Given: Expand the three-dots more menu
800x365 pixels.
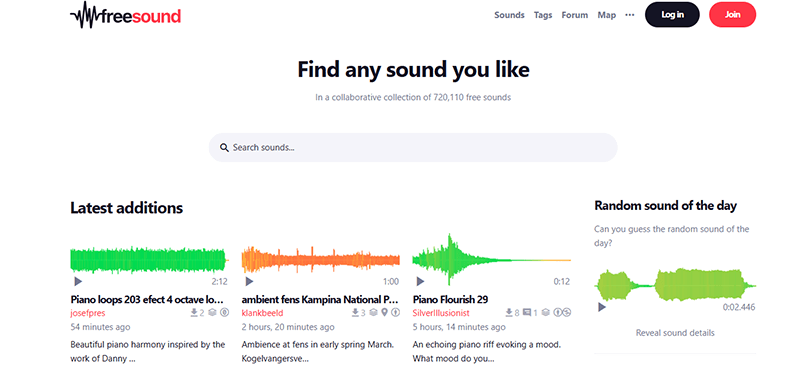Looking at the screenshot, I should pyautogui.click(x=630, y=15).
